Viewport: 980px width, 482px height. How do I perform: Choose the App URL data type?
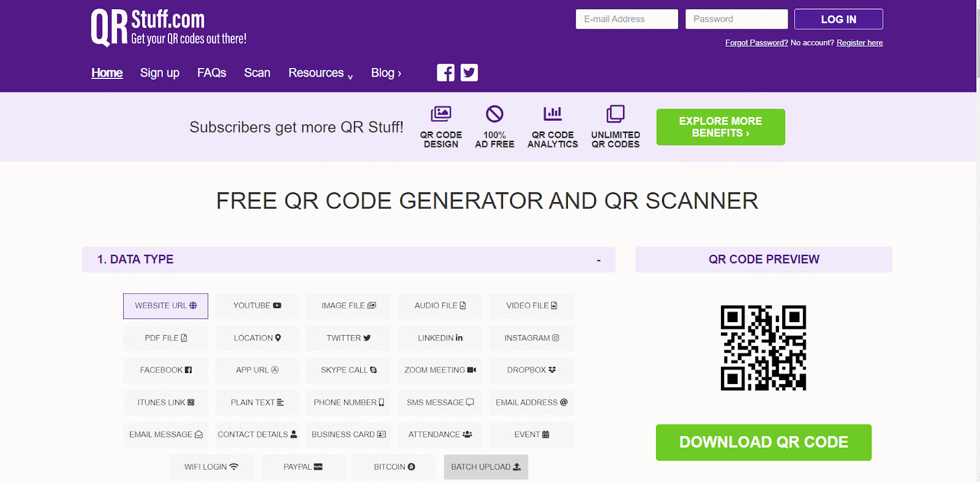(x=257, y=371)
